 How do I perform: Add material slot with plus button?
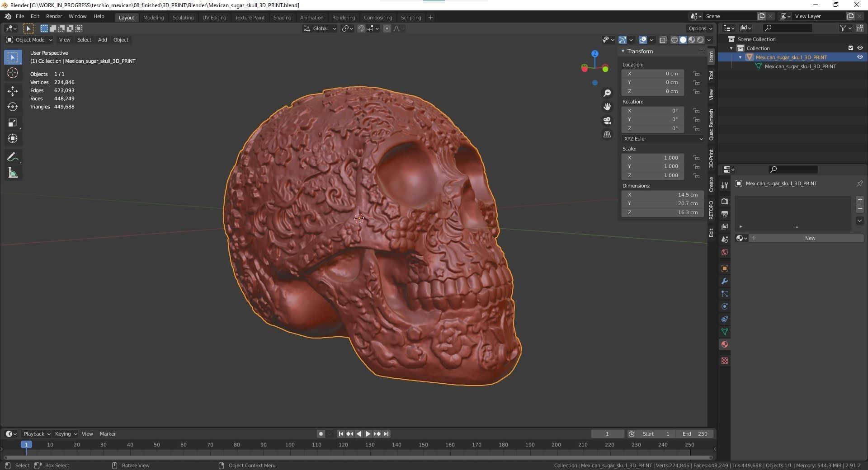pyautogui.click(x=860, y=200)
